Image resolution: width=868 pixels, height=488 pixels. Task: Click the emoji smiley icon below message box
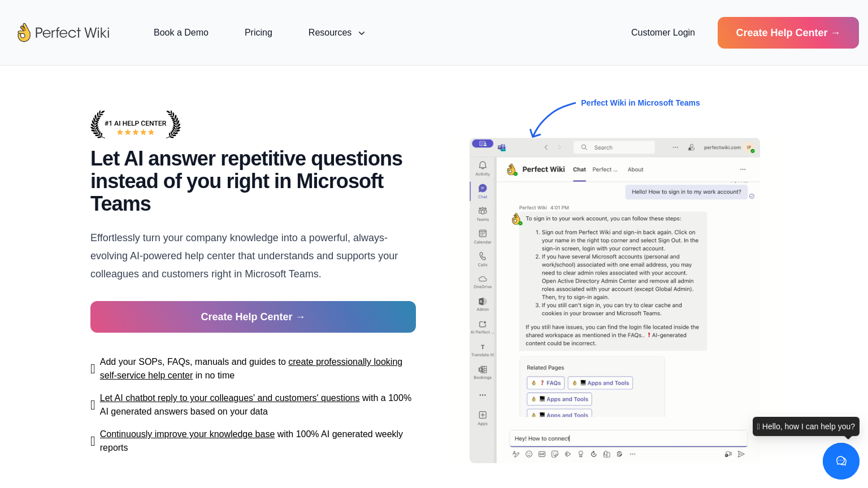529,454
